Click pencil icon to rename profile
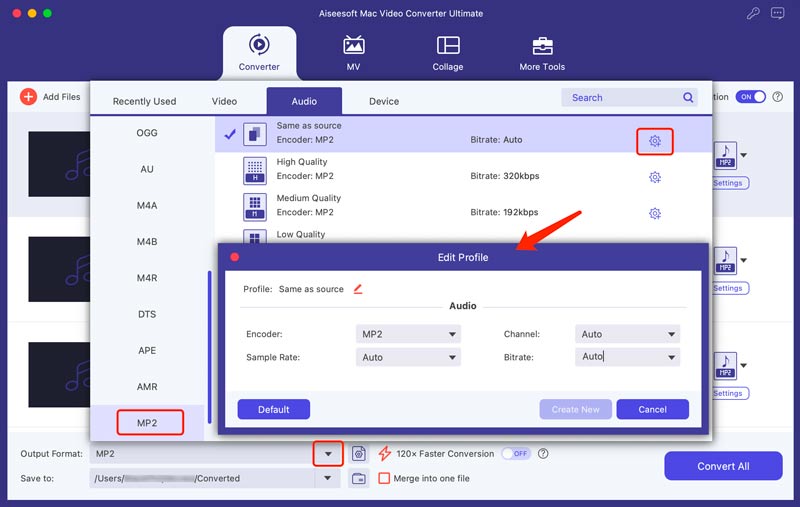Image resolution: width=800 pixels, height=507 pixels. click(358, 289)
